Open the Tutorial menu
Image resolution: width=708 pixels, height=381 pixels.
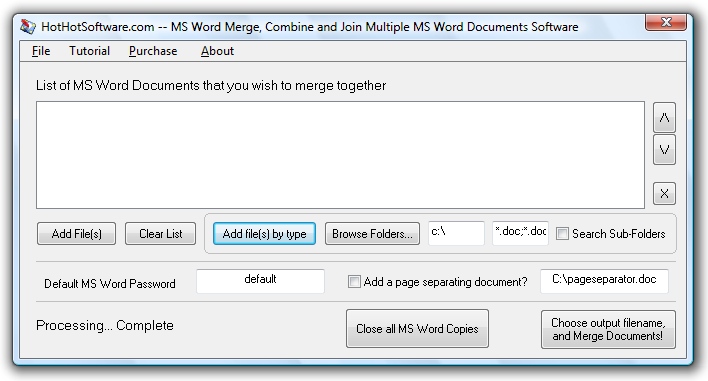pyautogui.click(x=89, y=51)
